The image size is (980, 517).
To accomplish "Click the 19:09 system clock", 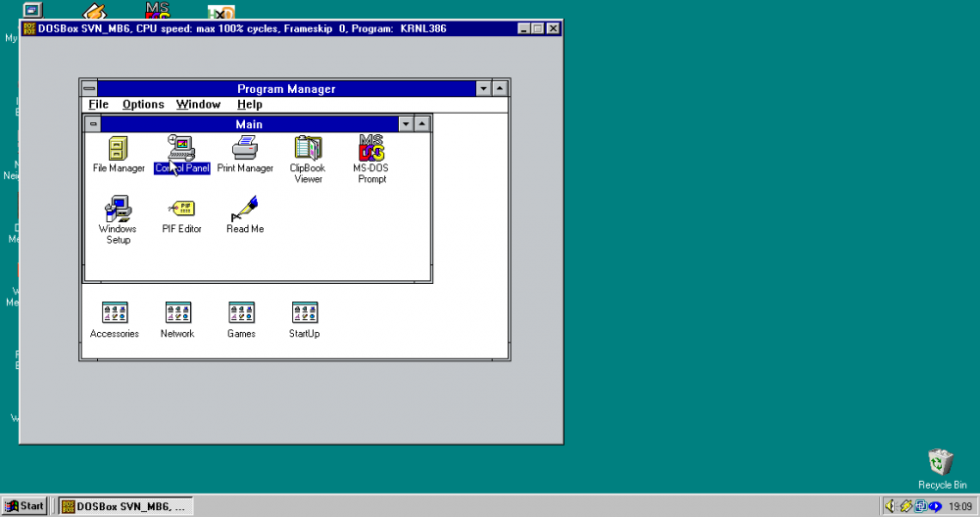I will 960,506.
